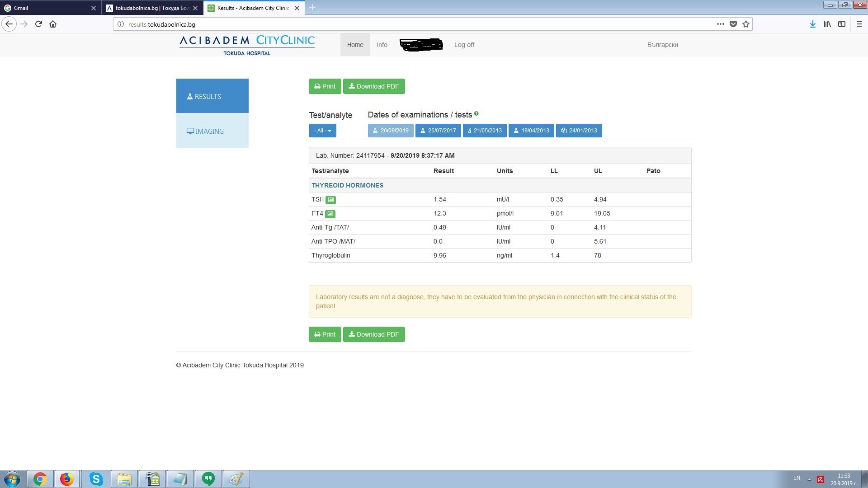Click the bottom Print button
The width and height of the screenshot is (868, 488).
pos(325,334)
